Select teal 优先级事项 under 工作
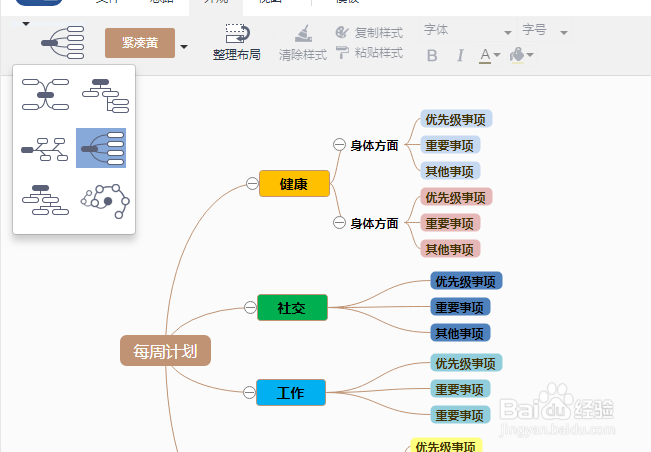Screen dimensions: 651x452 coord(466,363)
